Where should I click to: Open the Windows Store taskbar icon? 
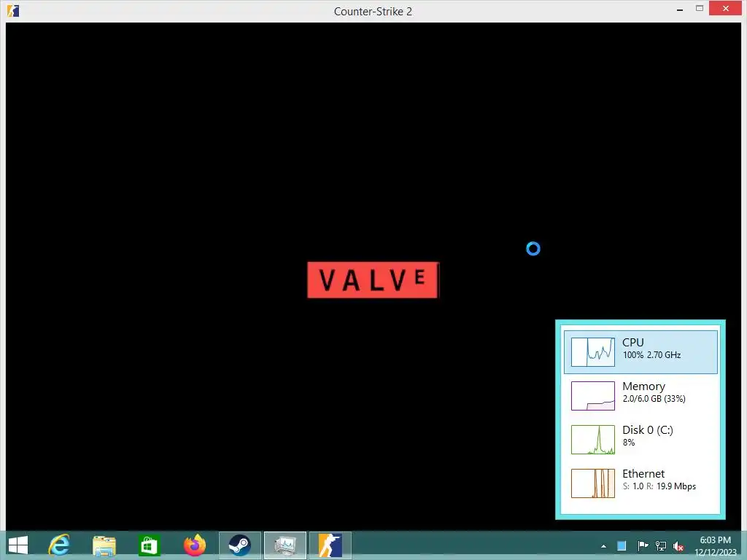click(149, 545)
